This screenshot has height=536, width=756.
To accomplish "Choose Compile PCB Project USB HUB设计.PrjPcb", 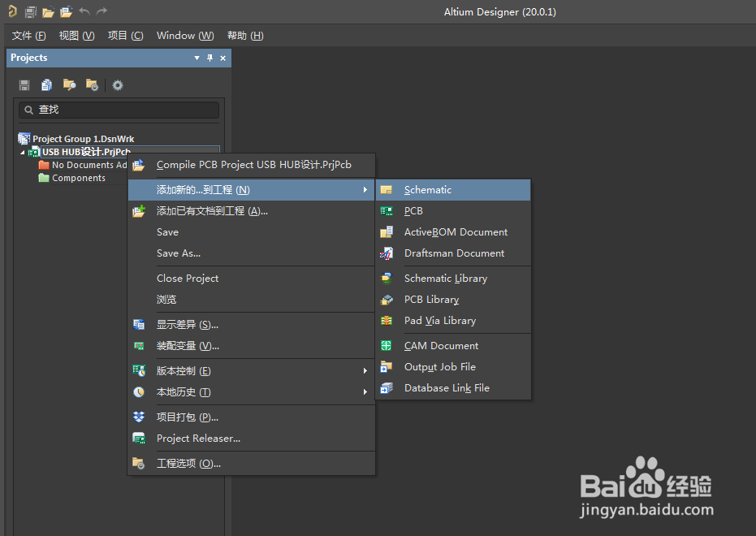I will click(x=251, y=165).
